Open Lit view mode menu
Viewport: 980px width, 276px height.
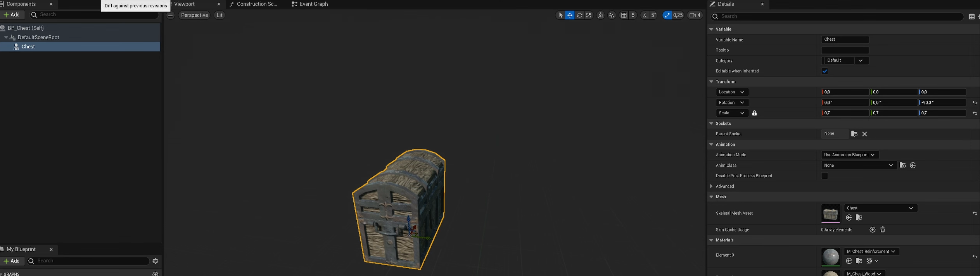(x=220, y=15)
